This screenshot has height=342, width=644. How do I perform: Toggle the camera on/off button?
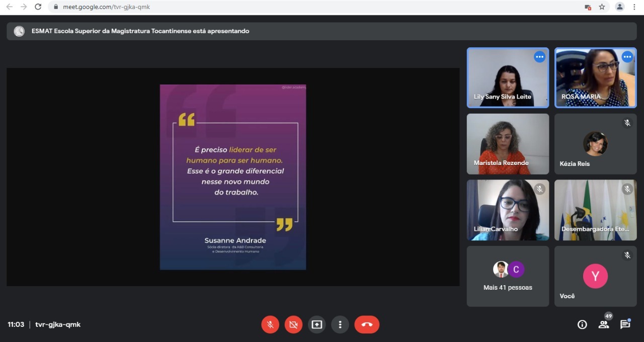pos(293,324)
